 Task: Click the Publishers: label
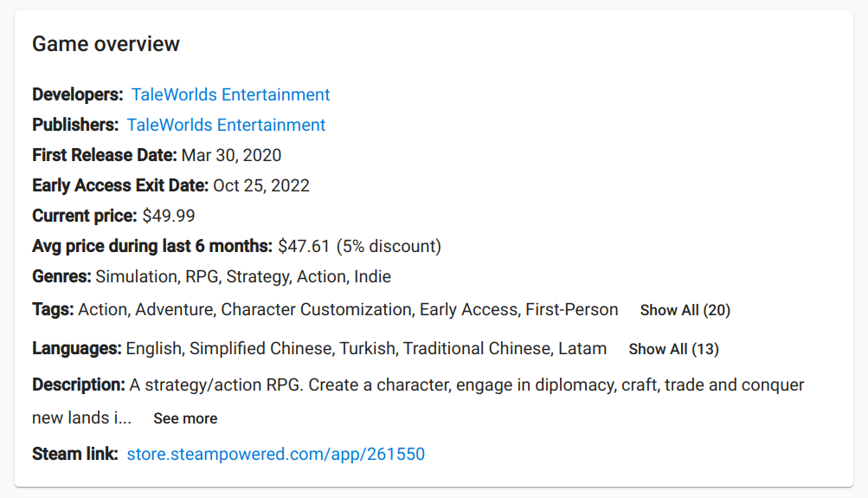point(75,126)
